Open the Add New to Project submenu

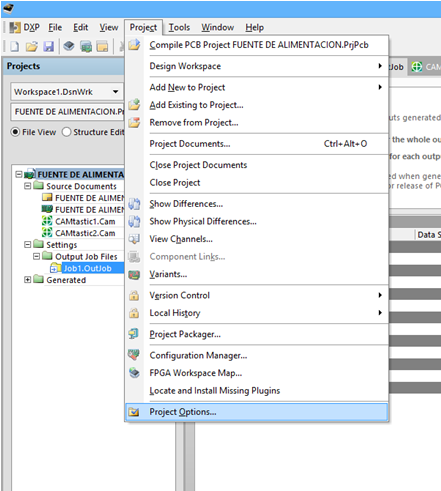(257, 87)
